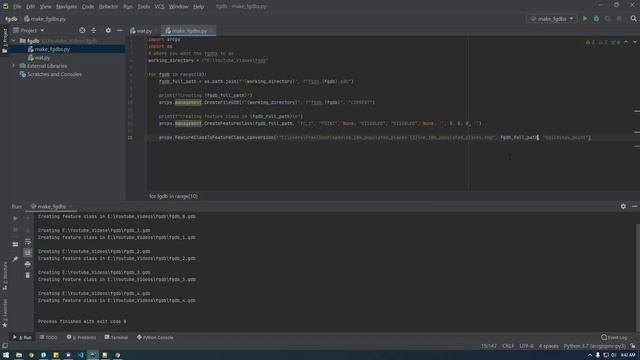The height and width of the screenshot is (360, 640).
Task: Click the Python 3.7 interpreter selector
Action: pyautogui.click(x=594, y=346)
